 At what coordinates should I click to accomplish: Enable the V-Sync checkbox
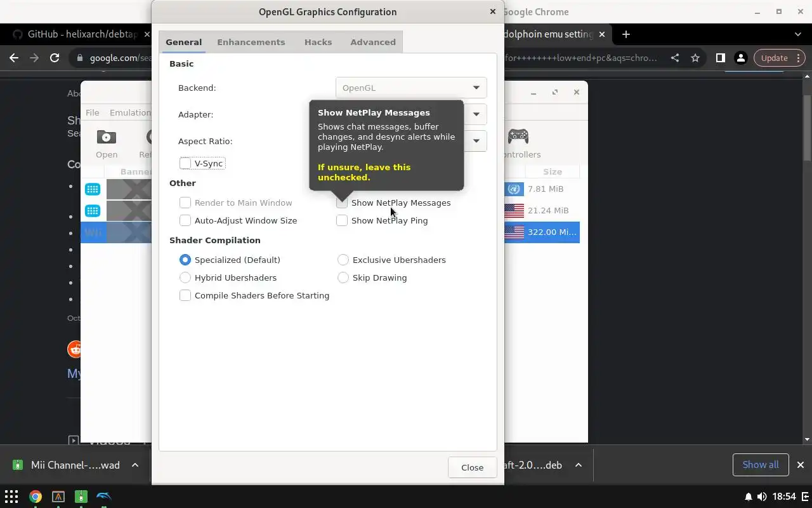(185, 163)
